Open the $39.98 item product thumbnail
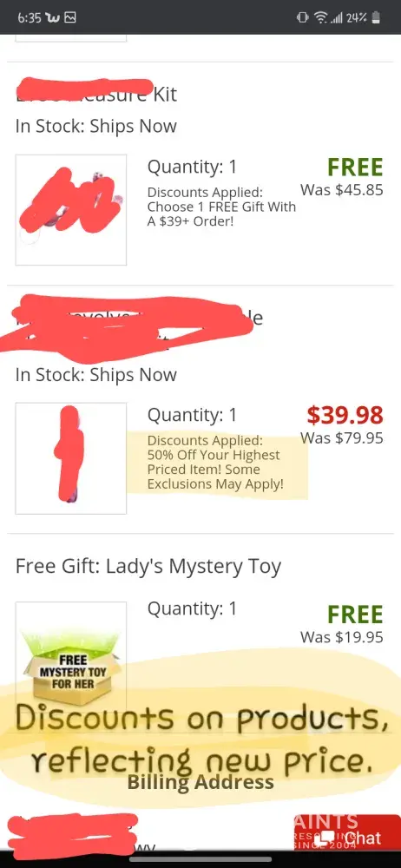 point(71,458)
